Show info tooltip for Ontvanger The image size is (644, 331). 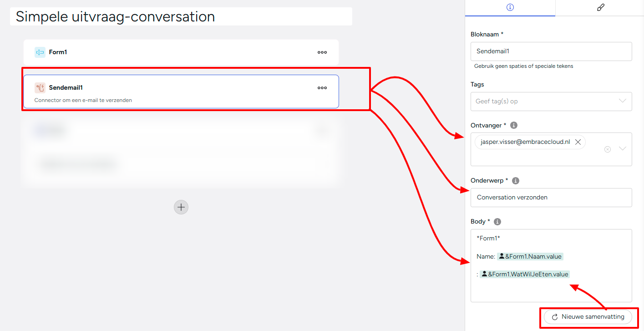pyautogui.click(x=514, y=125)
